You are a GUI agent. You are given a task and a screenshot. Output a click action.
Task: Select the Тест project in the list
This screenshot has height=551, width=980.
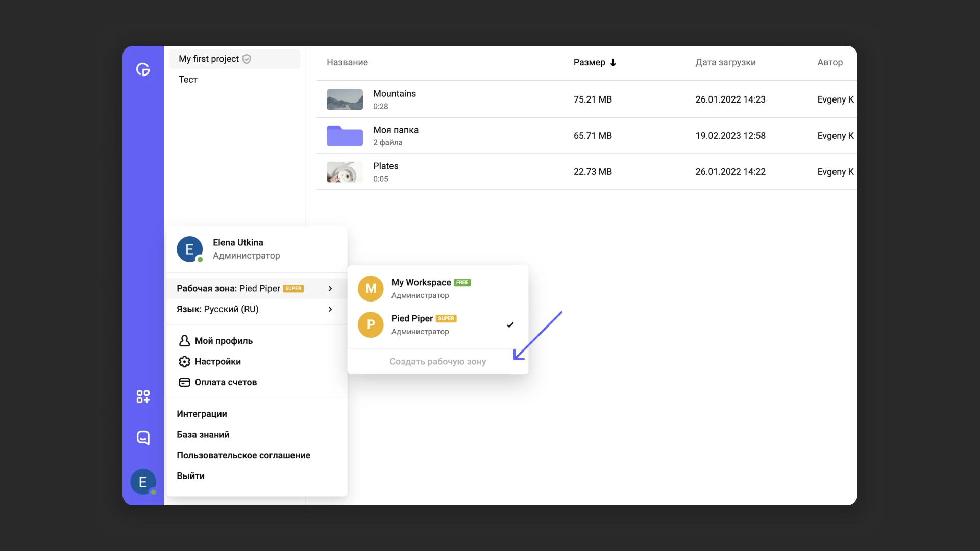click(x=188, y=79)
